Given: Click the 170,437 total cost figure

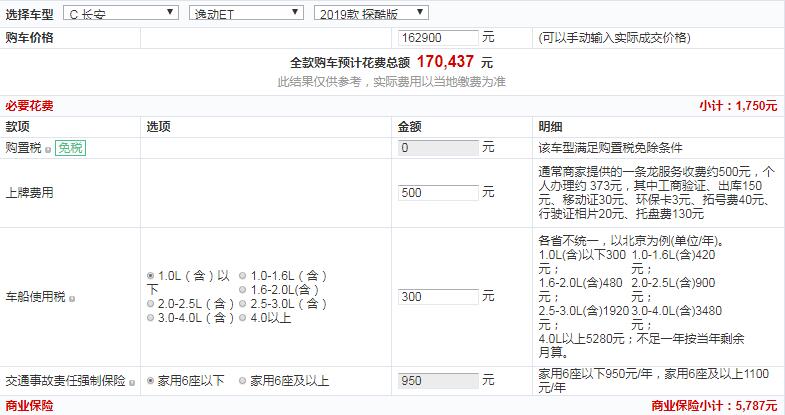Looking at the screenshot, I should [445, 62].
